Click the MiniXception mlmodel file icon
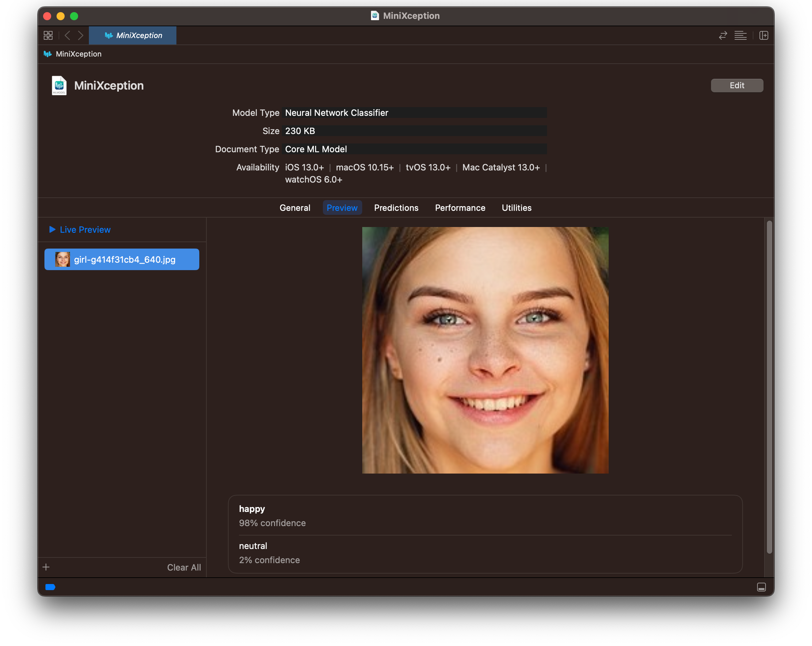Screen dimensions: 812x646 [59, 86]
